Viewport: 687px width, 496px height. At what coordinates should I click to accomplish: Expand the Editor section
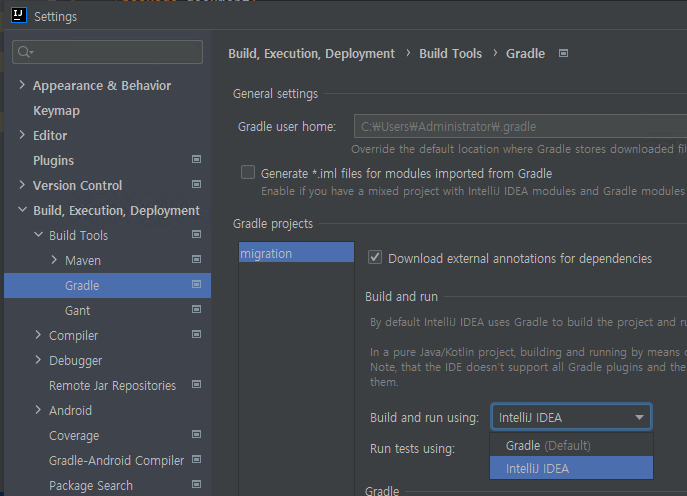coord(22,135)
